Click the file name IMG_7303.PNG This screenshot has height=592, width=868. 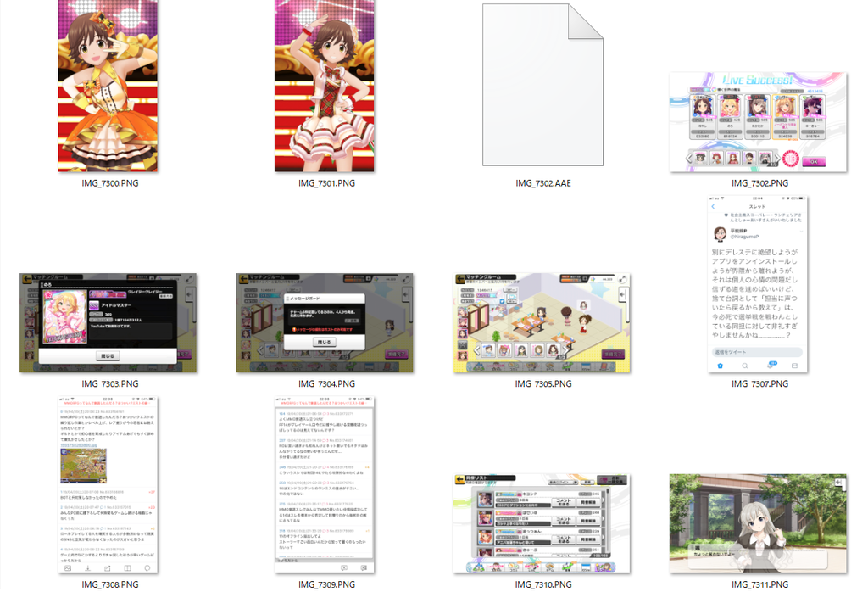click(x=110, y=383)
